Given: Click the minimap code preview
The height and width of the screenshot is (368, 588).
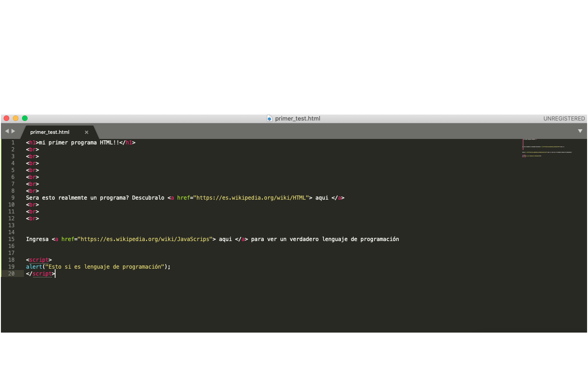Looking at the screenshot, I should 547,148.
